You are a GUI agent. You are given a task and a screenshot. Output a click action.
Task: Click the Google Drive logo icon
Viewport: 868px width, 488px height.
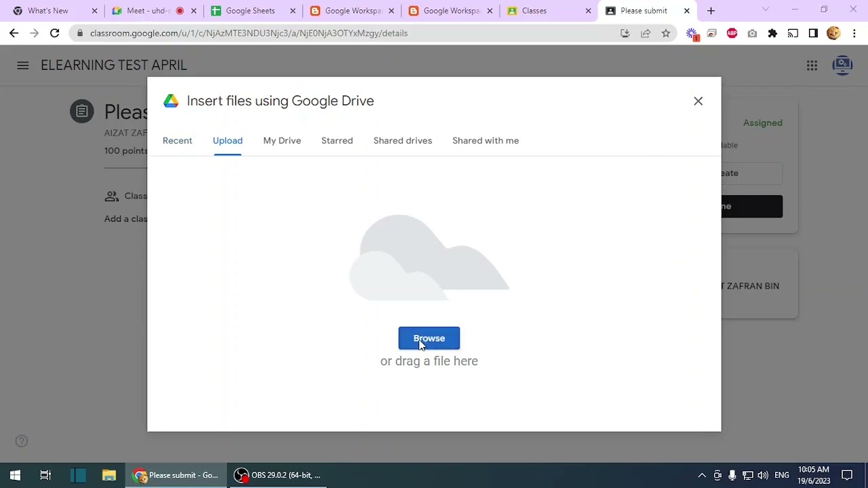(171, 101)
